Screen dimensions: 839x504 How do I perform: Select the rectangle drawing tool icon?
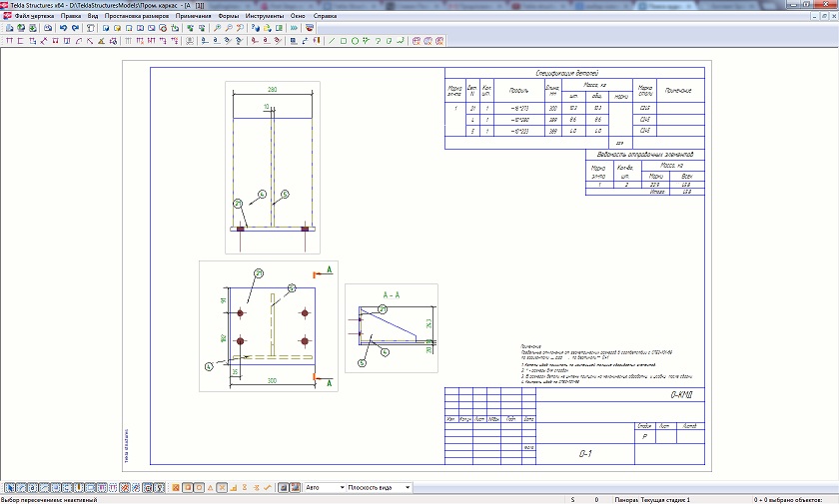point(345,41)
